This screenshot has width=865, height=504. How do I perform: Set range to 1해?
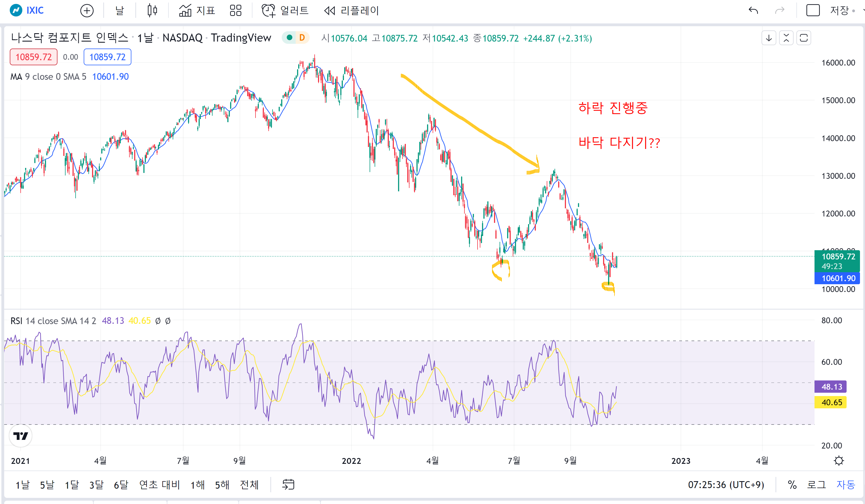point(198,485)
